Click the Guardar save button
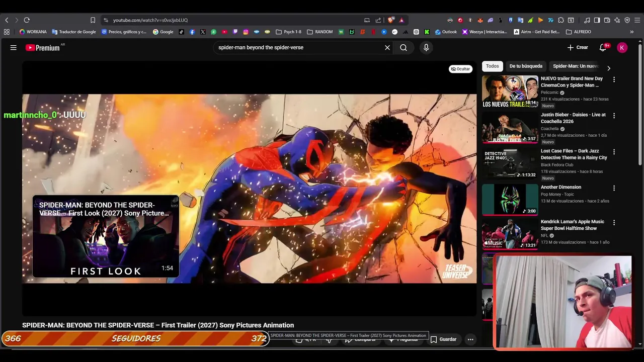Screen dimensions: 644x362 click(443, 339)
